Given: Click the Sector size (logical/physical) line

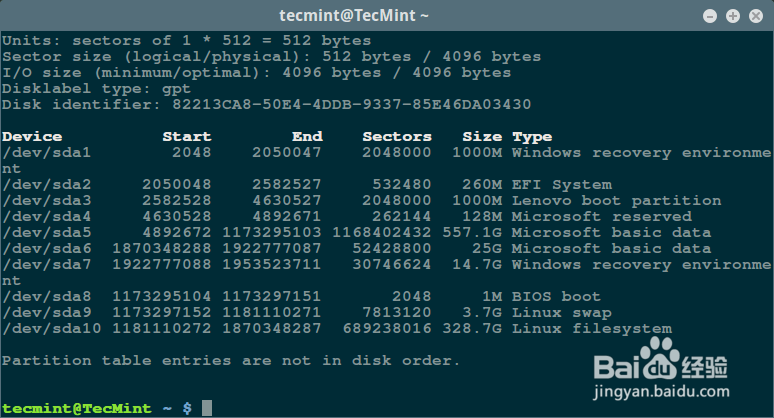Looking at the screenshot, I should click(271, 57).
